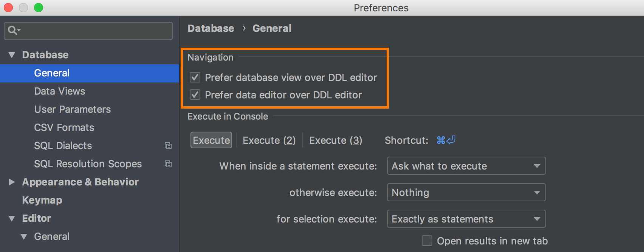Click the green zoom window button
This screenshot has height=252, width=644.
39,8
